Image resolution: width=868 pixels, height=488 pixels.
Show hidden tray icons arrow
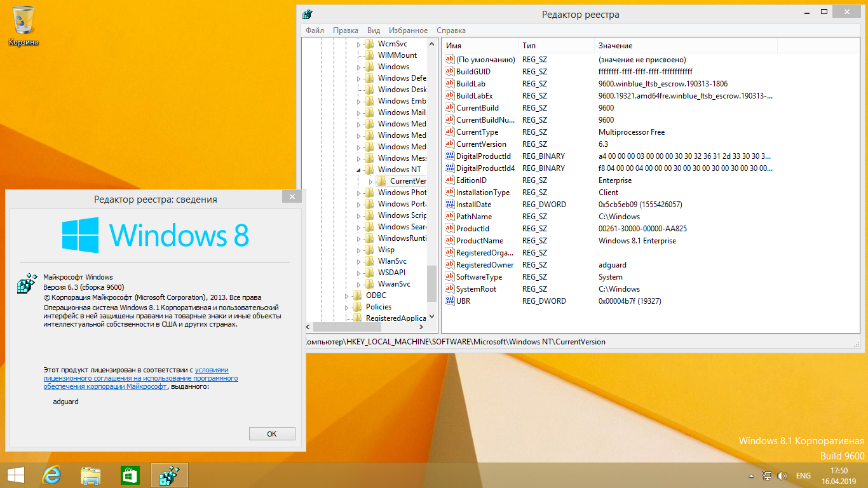click(752, 476)
